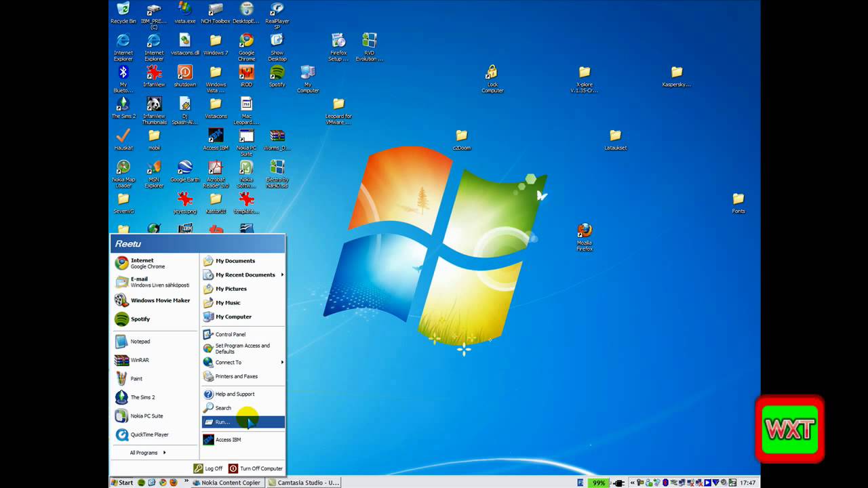Click the Show Desktop shortcut icon
The width and height of the screenshot is (868, 488).
point(277,47)
